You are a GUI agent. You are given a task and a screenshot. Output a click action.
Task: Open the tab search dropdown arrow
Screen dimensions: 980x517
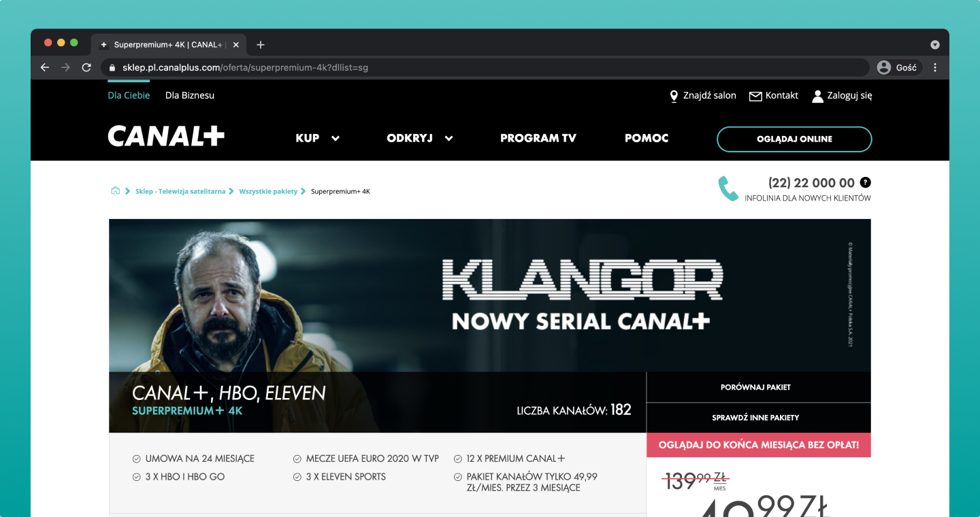(x=935, y=45)
